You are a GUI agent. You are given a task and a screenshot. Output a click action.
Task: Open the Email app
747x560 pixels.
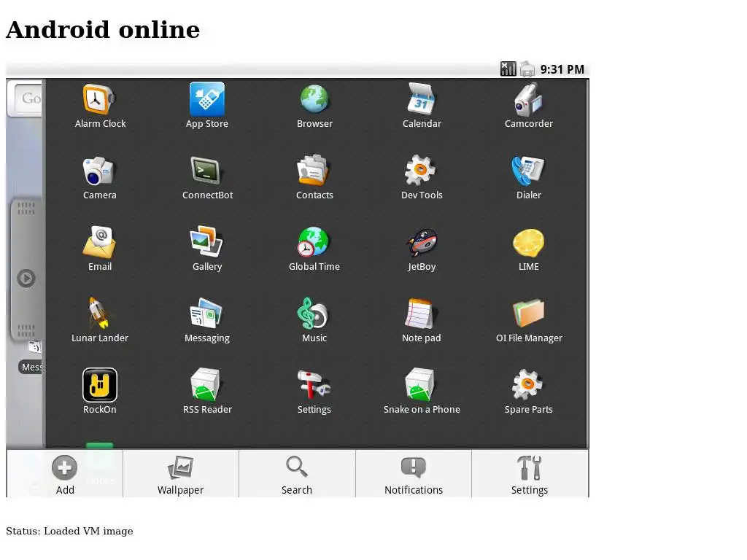[99, 249]
